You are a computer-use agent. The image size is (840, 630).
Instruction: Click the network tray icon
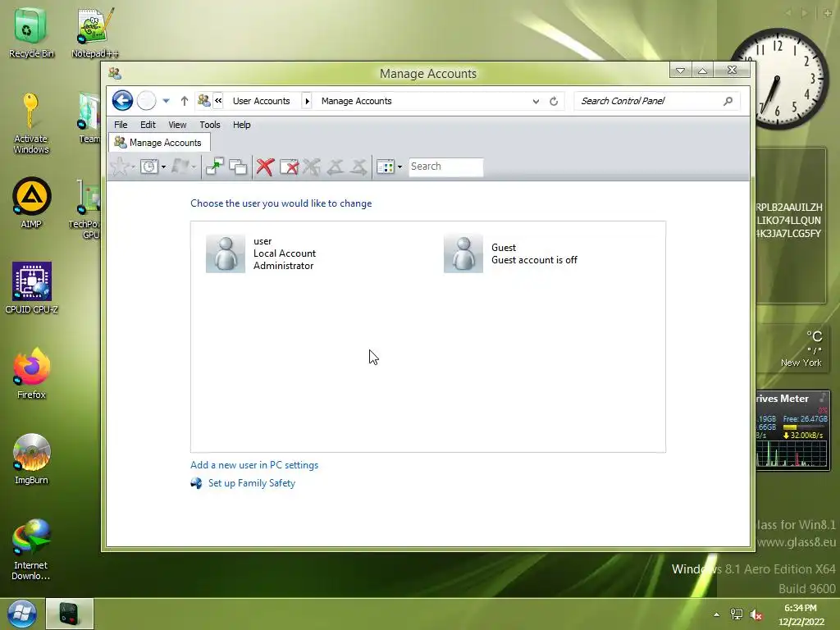[x=737, y=614]
